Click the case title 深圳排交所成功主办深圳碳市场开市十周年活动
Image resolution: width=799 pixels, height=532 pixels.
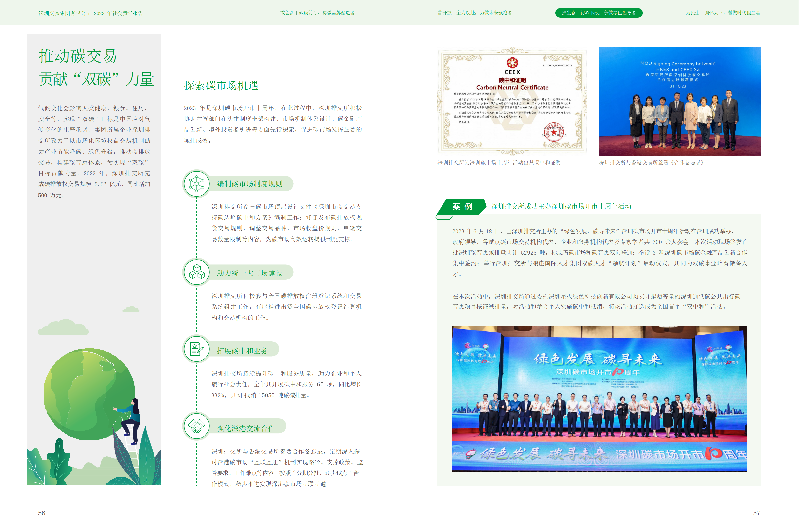pyautogui.click(x=561, y=206)
